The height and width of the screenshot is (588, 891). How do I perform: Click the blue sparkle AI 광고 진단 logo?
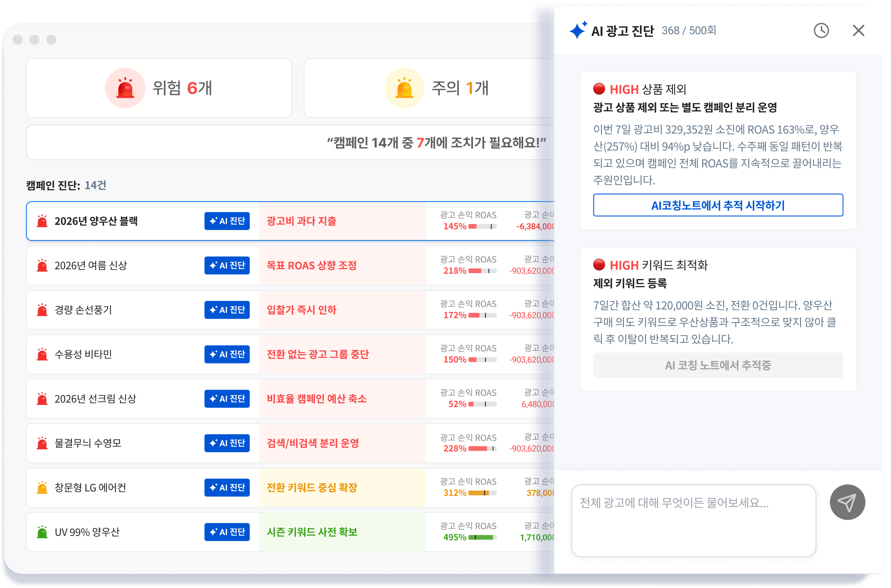(578, 30)
